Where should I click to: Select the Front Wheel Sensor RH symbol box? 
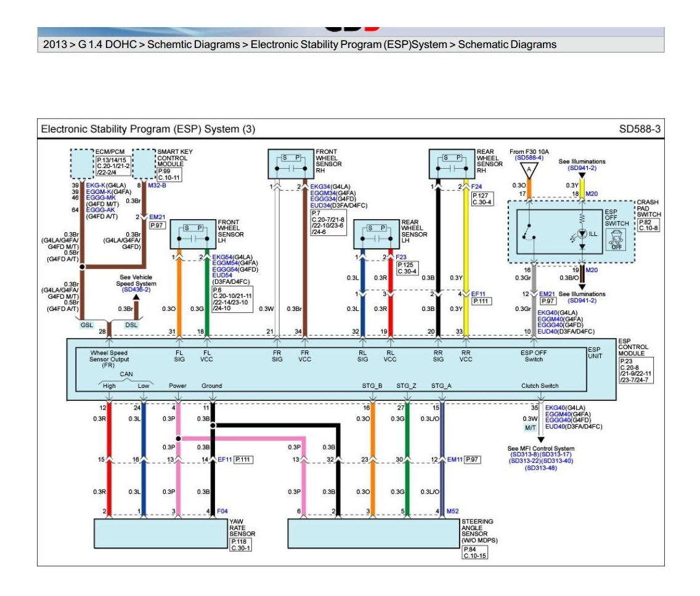tap(291, 164)
